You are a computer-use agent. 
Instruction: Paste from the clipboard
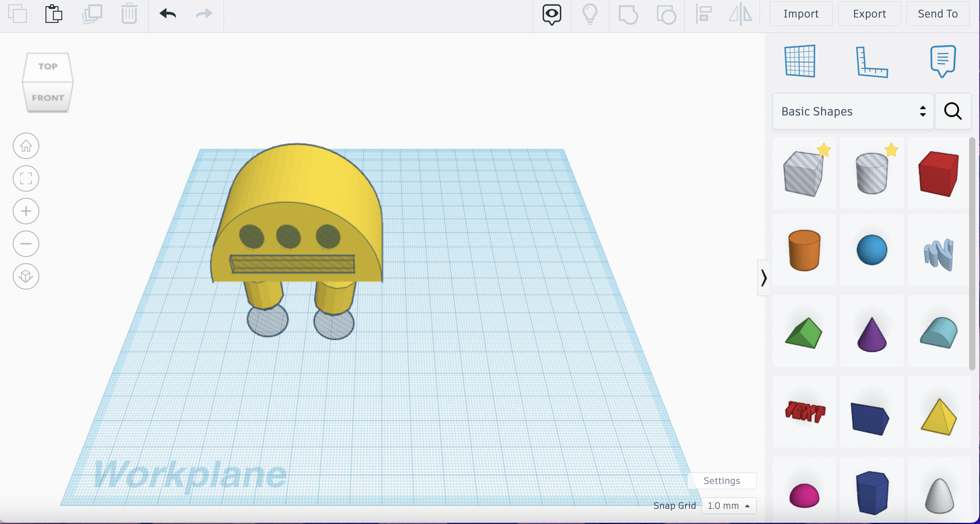point(54,14)
